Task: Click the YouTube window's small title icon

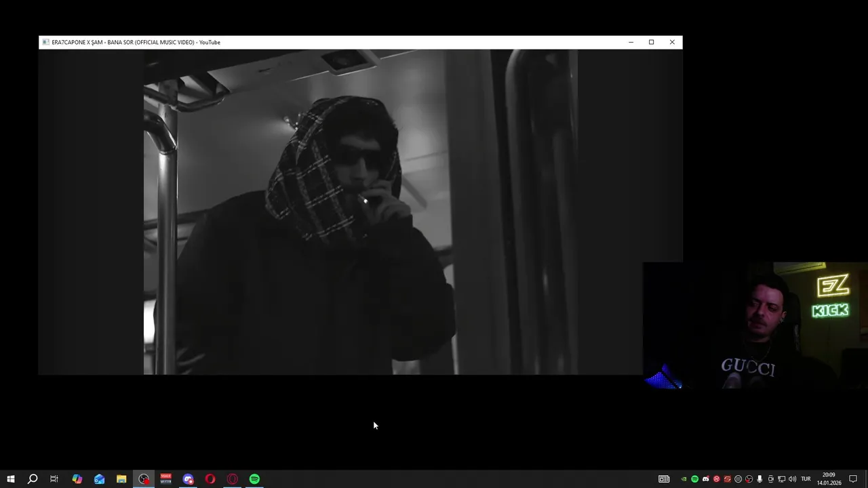Action: (45, 42)
